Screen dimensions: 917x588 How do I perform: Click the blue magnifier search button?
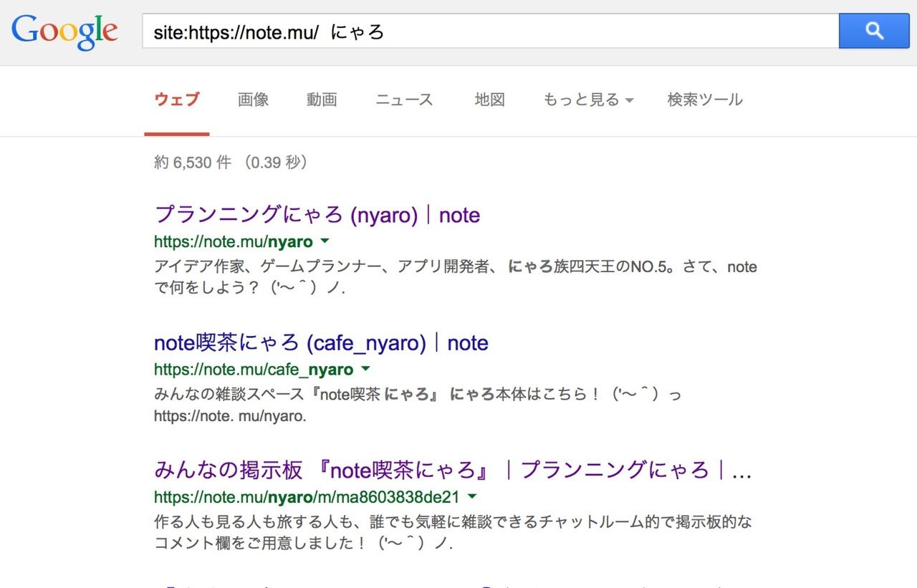pyautogui.click(x=874, y=31)
